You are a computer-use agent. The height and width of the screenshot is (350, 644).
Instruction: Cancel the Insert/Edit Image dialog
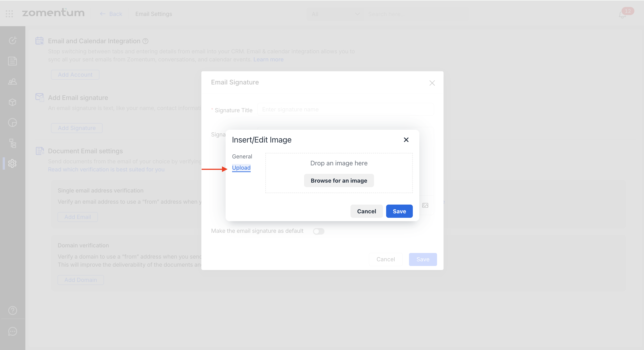pyautogui.click(x=366, y=211)
